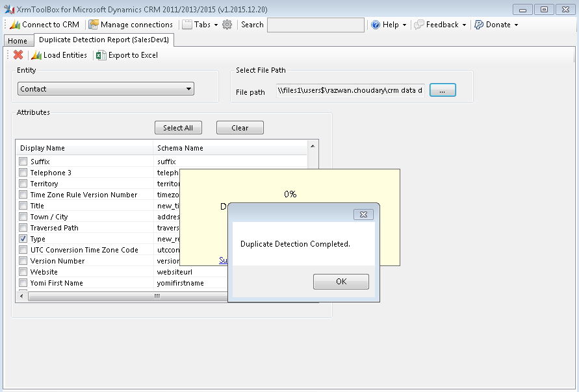Select Duplicate Detection Report (SalesDev1) tab
Image resolution: width=579 pixels, height=392 pixels.
pyautogui.click(x=104, y=40)
